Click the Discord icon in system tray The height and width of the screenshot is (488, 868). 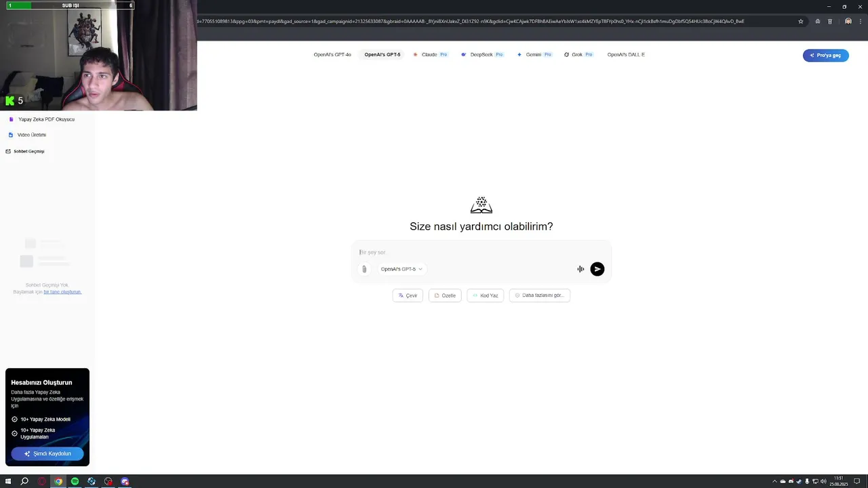pyautogui.click(x=791, y=481)
